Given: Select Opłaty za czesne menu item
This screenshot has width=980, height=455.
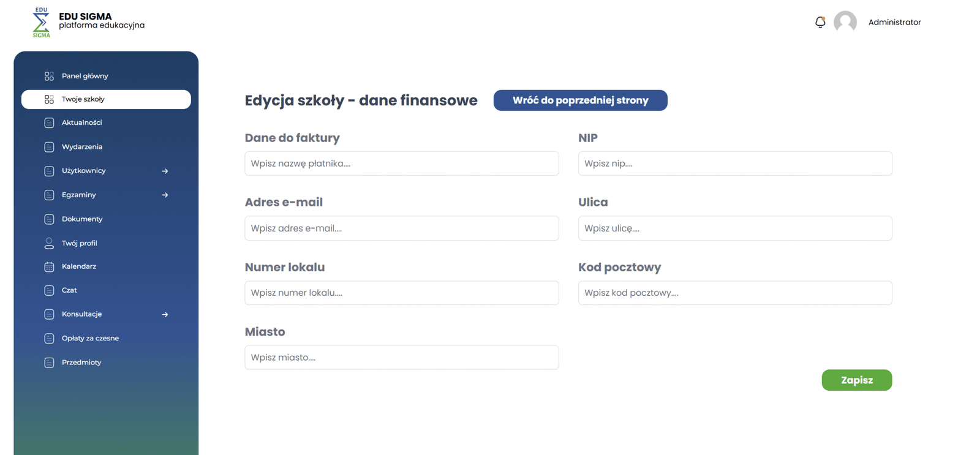Looking at the screenshot, I should coord(90,338).
